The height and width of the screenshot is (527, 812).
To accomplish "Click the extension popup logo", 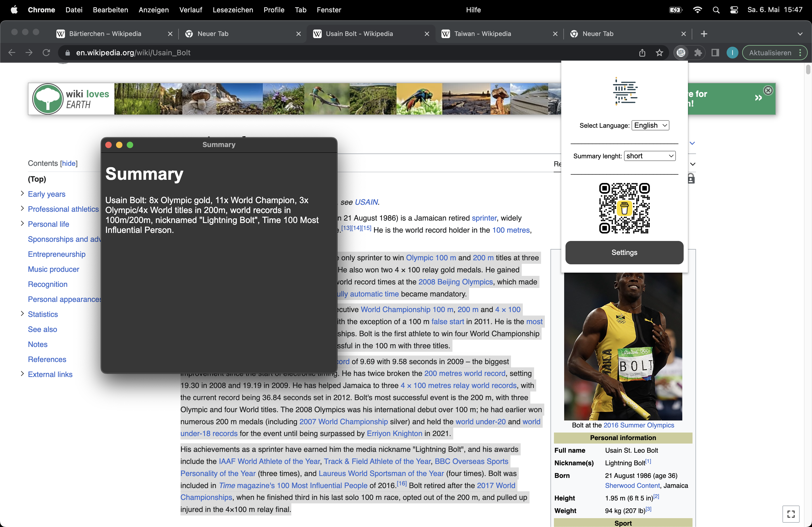I will coord(625,91).
